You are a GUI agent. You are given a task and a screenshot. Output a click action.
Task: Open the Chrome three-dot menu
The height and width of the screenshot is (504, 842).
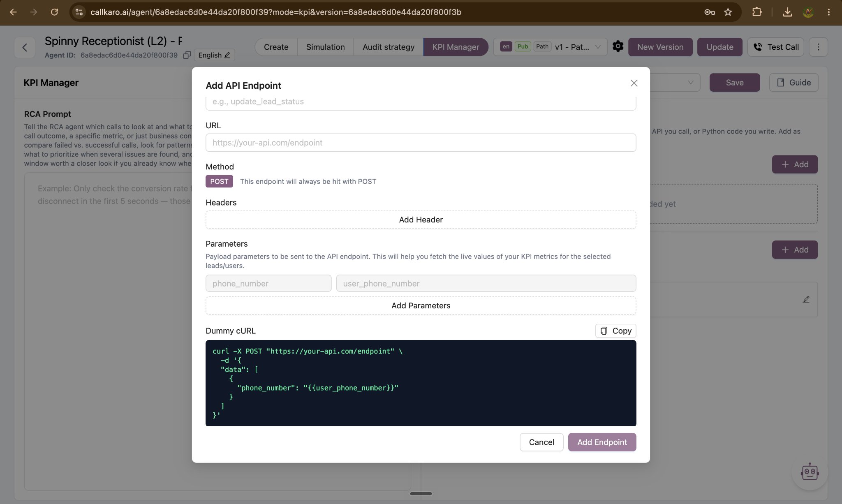828,12
